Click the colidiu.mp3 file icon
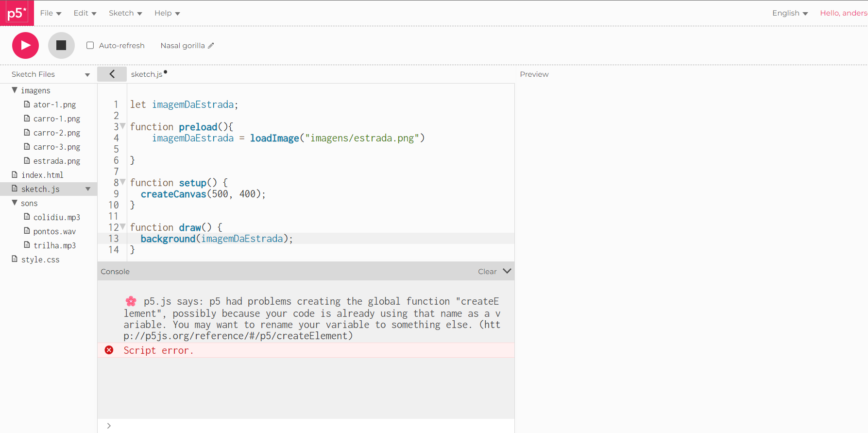This screenshot has width=868, height=433. (27, 217)
